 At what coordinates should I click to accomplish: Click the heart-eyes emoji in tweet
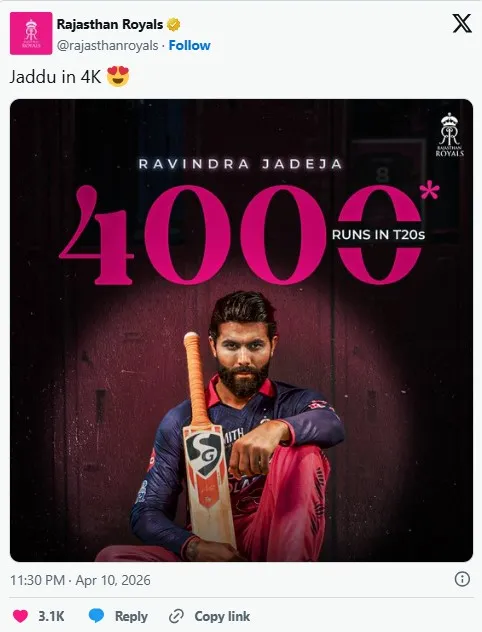[118, 76]
